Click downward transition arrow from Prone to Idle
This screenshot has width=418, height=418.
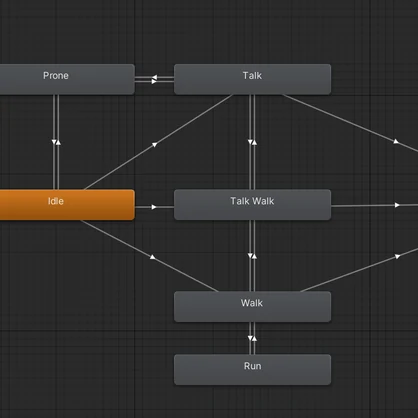pos(54,142)
